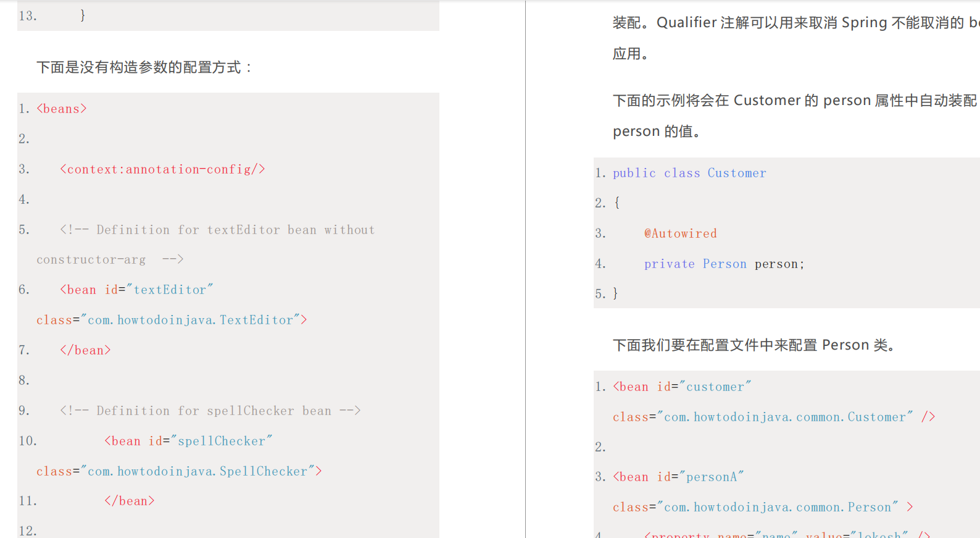Click 'class="com.howtodoinjava.common.Customer" />' line
Image resolution: width=980 pixels, height=538 pixels.
tap(774, 417)
